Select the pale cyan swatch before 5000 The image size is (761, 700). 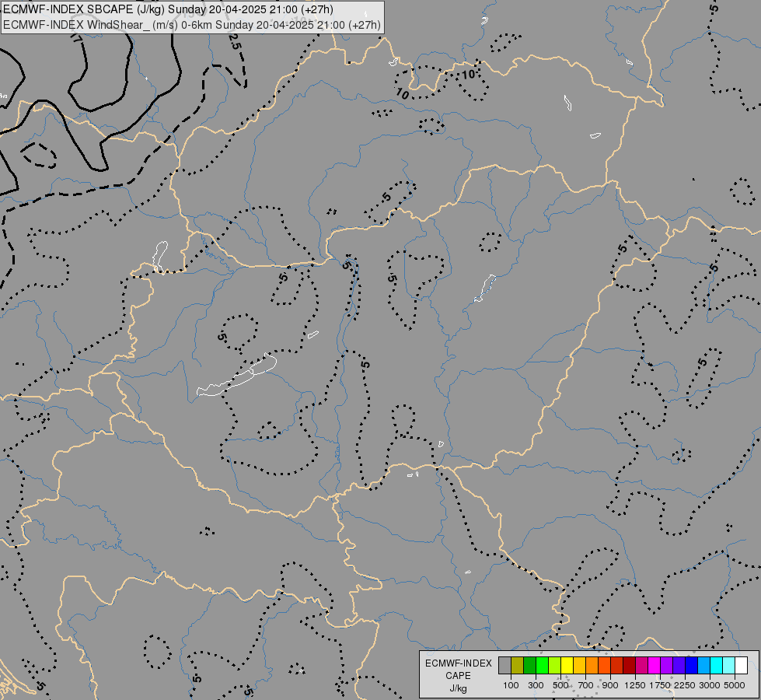pos(729,665)
